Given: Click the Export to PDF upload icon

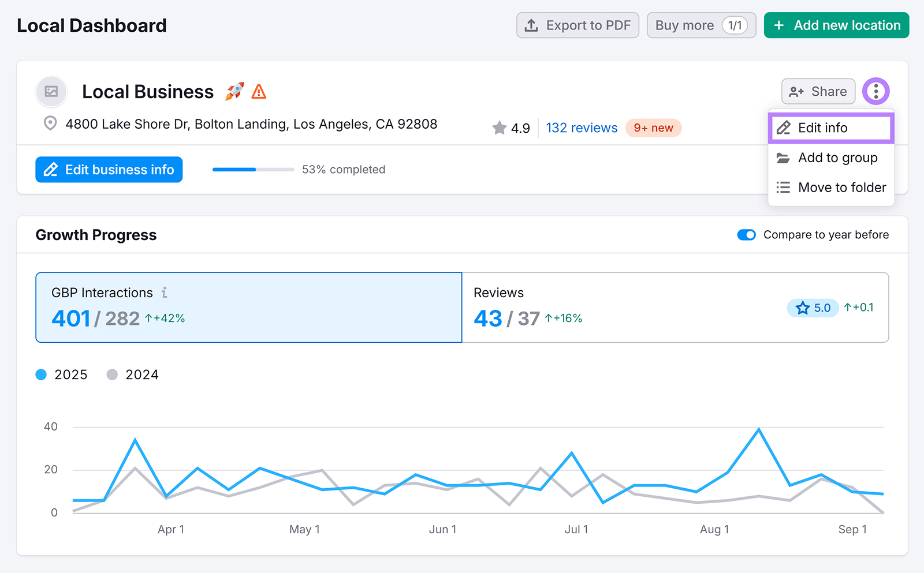Looking at the screenshot, I should click(530, 25).
